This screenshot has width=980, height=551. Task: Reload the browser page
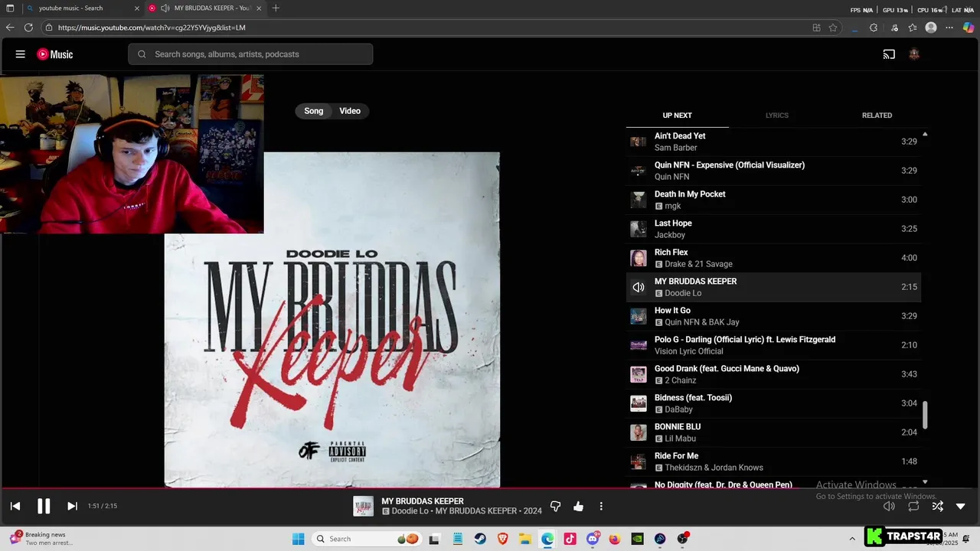click(x=28, y=28)
